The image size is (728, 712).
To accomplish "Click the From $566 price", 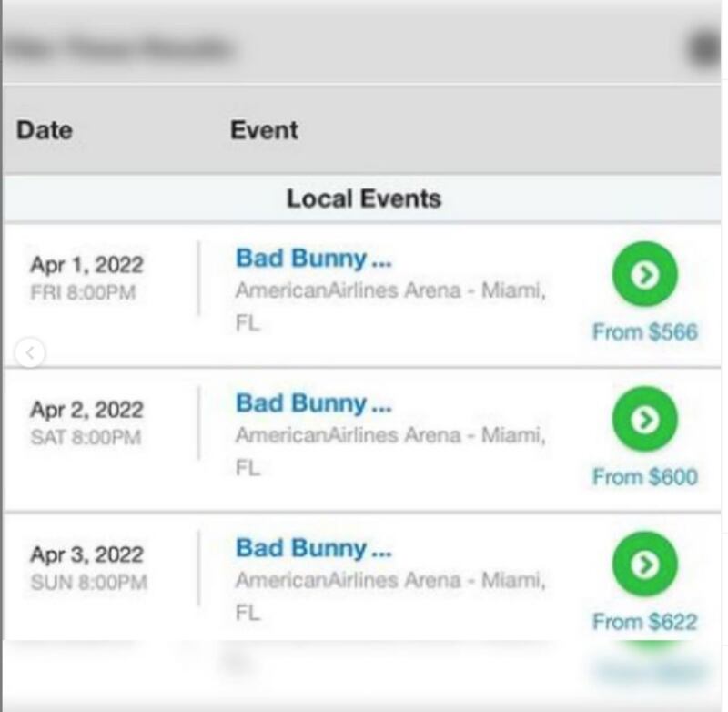I will [645, 331].
